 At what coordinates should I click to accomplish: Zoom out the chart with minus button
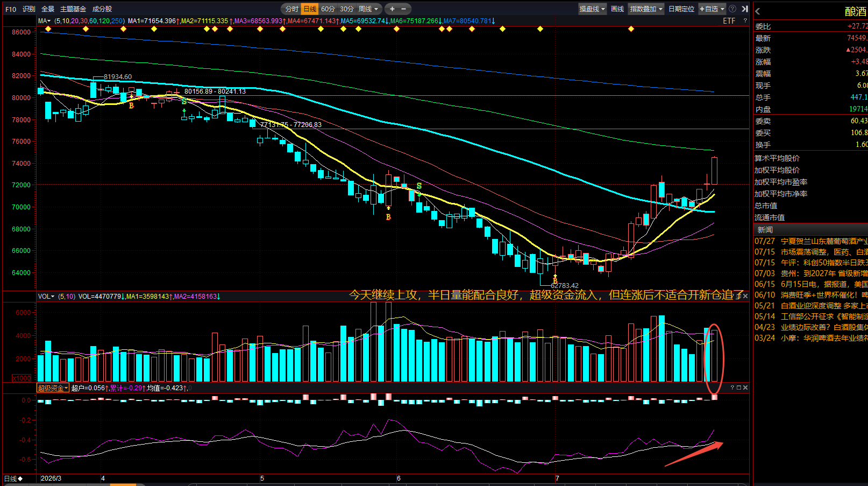click(404, 9)
